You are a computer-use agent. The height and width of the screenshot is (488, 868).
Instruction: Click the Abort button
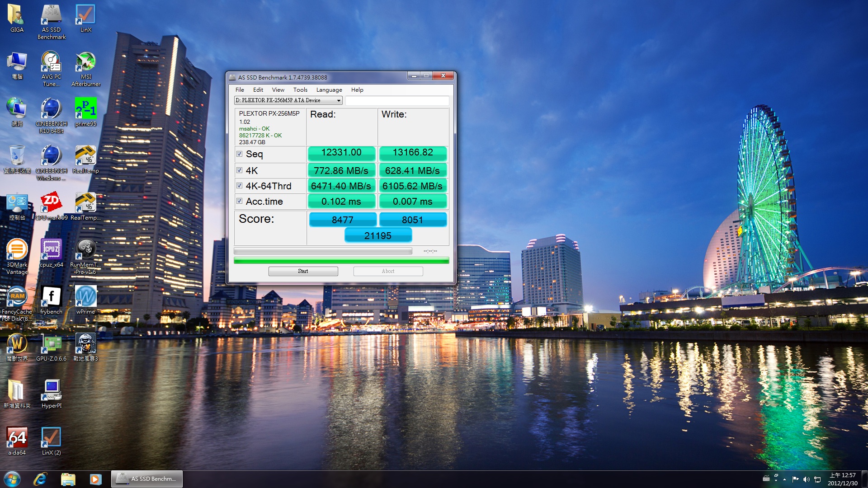(388, 271)
